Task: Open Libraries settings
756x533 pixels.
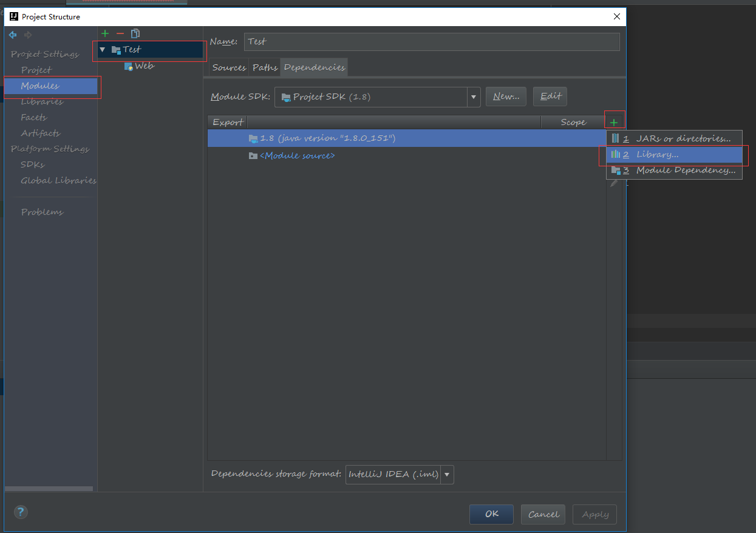Action: coord(42,101)
